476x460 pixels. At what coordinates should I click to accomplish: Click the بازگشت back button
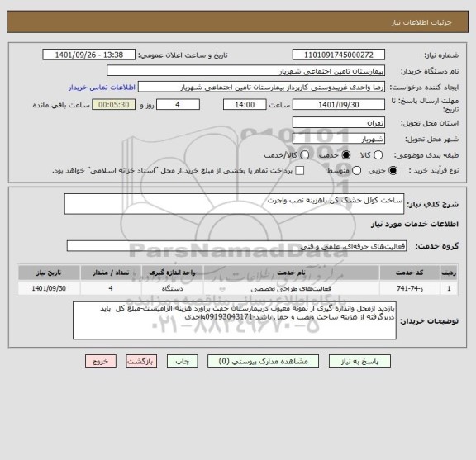pos(141,361)
